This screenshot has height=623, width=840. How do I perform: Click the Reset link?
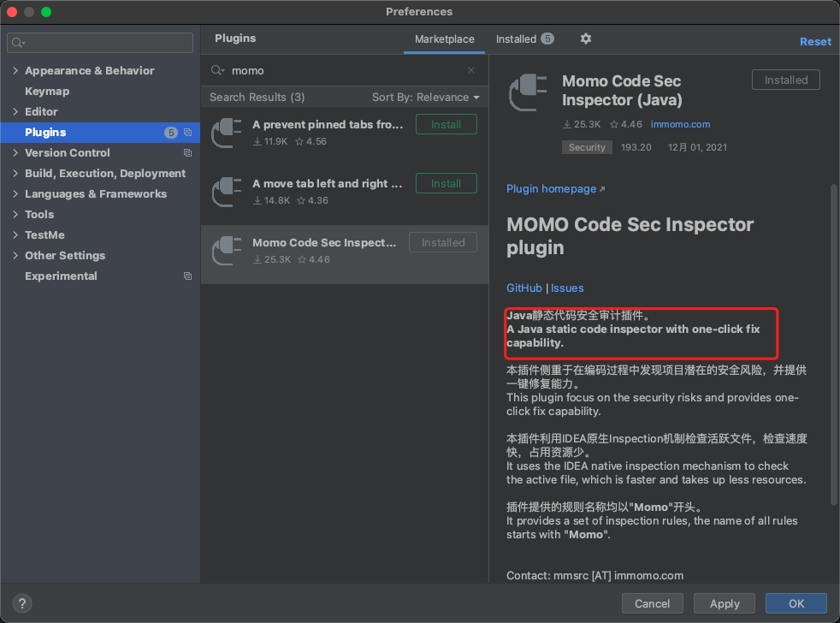click(x=815, y=42)
